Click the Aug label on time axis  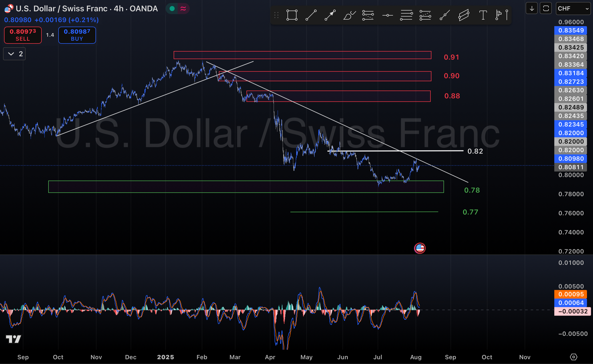416,357
